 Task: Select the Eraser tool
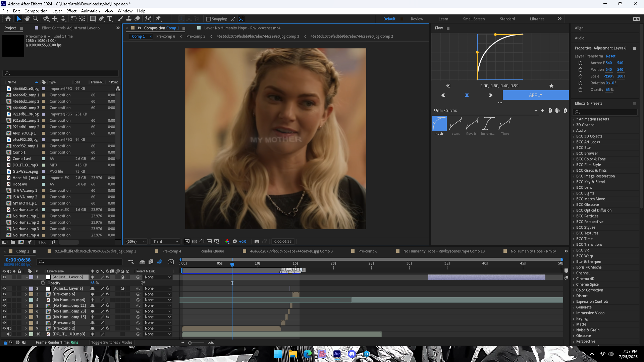click(x=137, y=19)
